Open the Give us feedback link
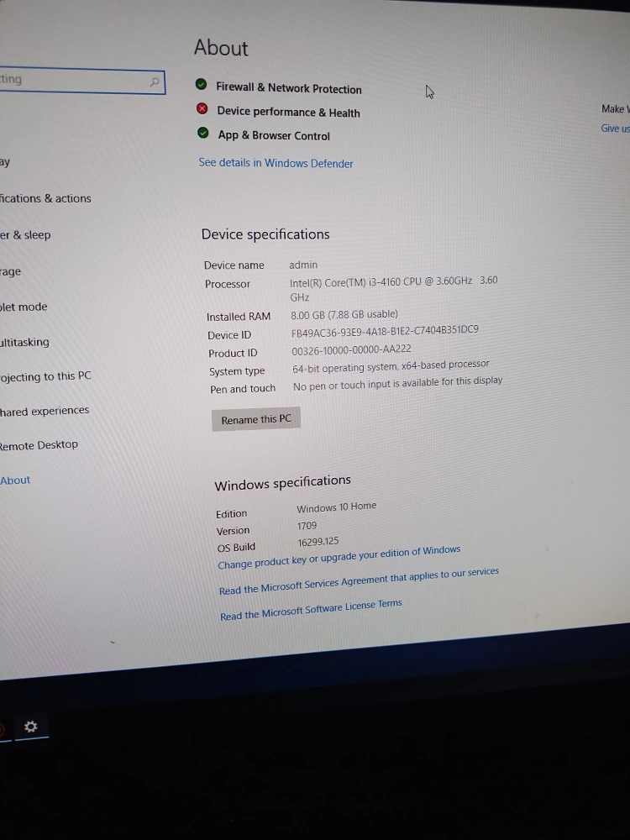 tap(615, 128)
